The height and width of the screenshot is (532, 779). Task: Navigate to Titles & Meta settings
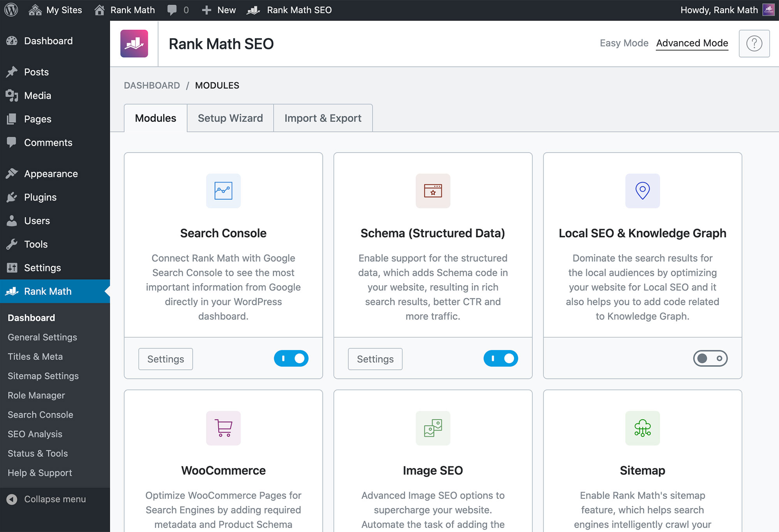coord(35,356)
